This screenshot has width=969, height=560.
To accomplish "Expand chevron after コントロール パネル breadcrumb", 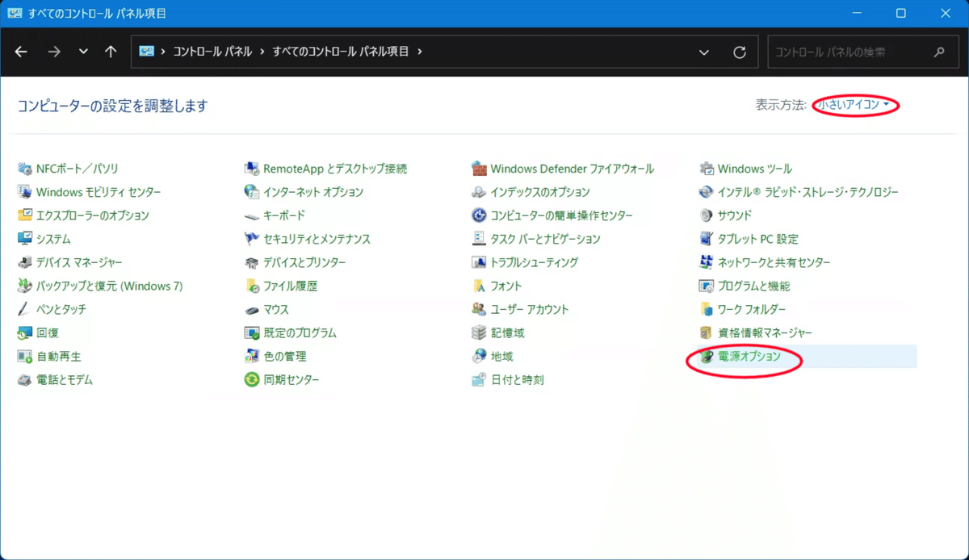I will [262, 52].
